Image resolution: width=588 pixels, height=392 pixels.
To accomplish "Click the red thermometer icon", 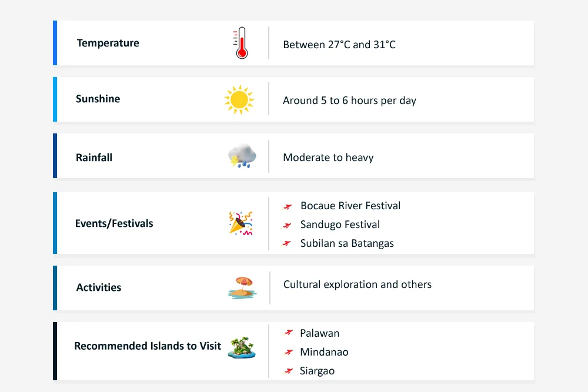I will tap(240, 43).
